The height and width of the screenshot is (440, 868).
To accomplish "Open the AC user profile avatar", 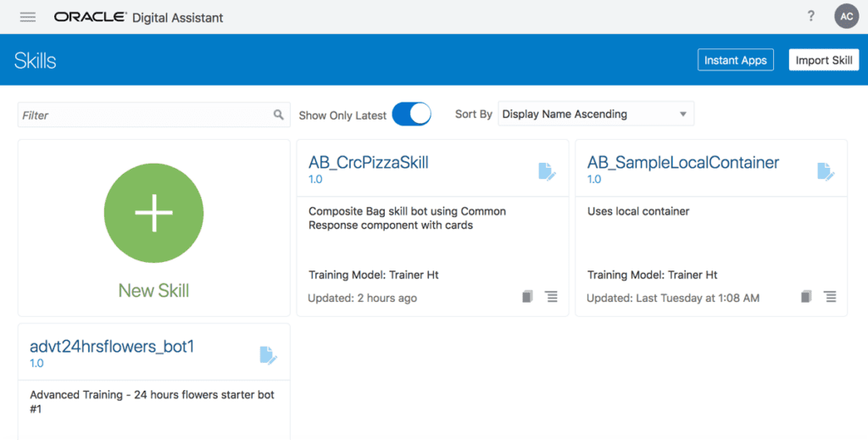I will 847,17.
